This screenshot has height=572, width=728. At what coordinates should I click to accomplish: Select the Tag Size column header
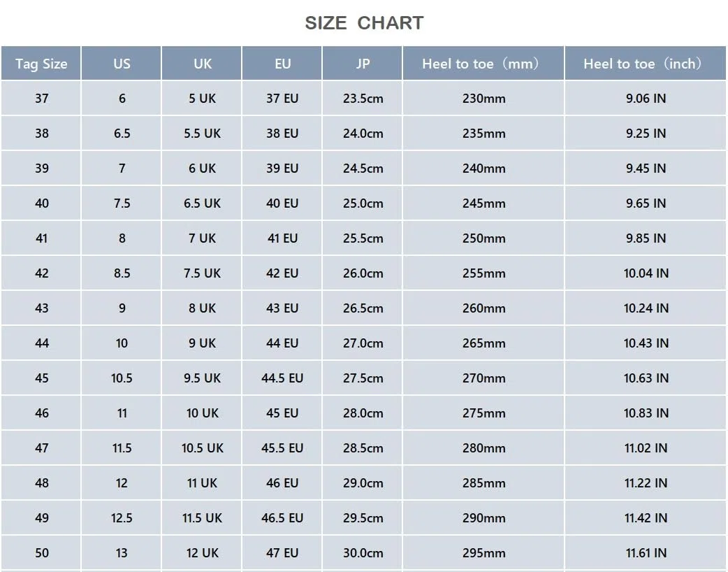41,63
